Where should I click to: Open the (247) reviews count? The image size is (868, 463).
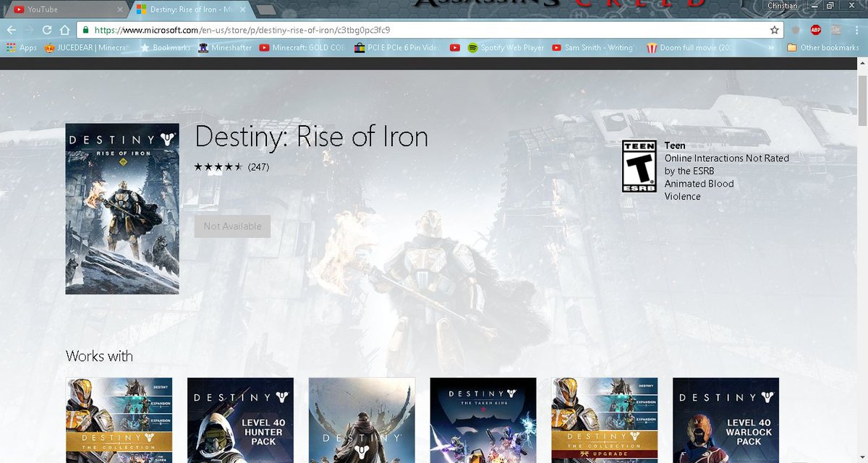[x=258, y=167]
